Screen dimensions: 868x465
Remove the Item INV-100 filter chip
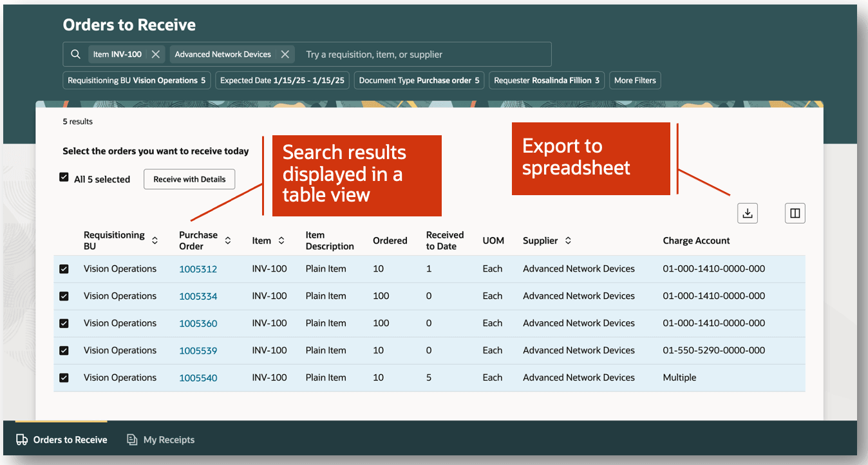155,54
